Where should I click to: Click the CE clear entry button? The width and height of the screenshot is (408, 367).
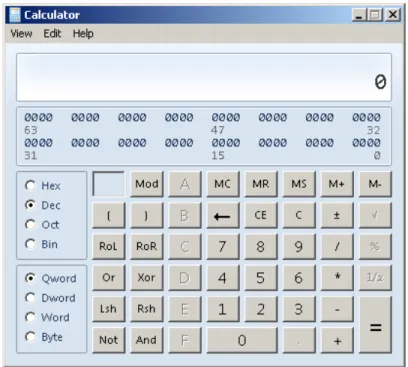point(261,215)
